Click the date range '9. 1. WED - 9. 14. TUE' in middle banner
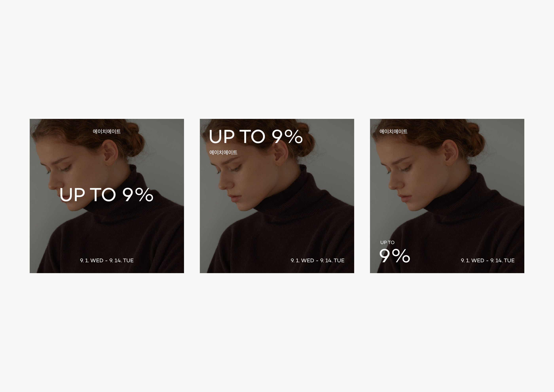554x392 pixels. (318, 260)
